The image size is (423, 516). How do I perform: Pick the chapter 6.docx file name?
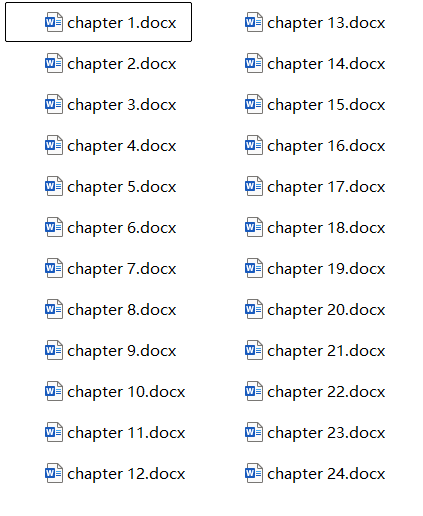pyautogui.click(x=122, y=228)
